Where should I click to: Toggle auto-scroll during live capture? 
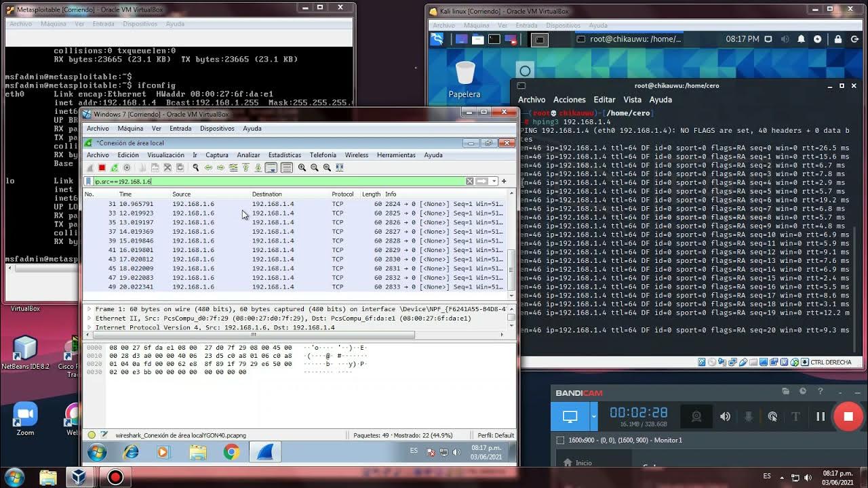pyautogui.click(x=271, y=167)
